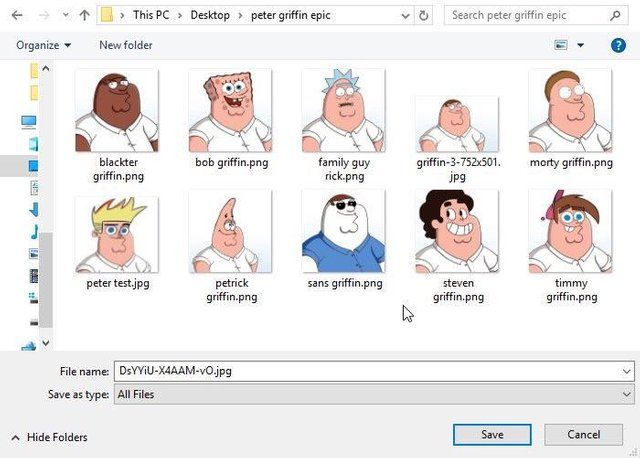Expand chevron after This PC breadcrumb

coord(180,16)
